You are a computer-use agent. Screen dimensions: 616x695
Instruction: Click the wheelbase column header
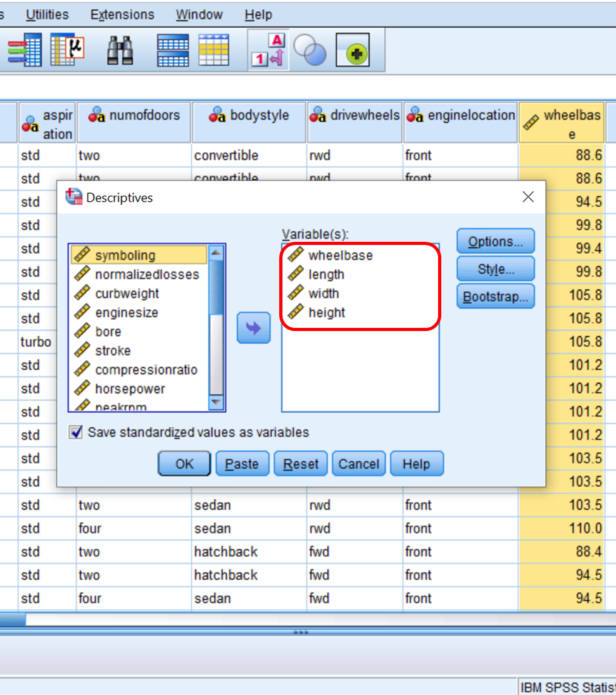562,123
